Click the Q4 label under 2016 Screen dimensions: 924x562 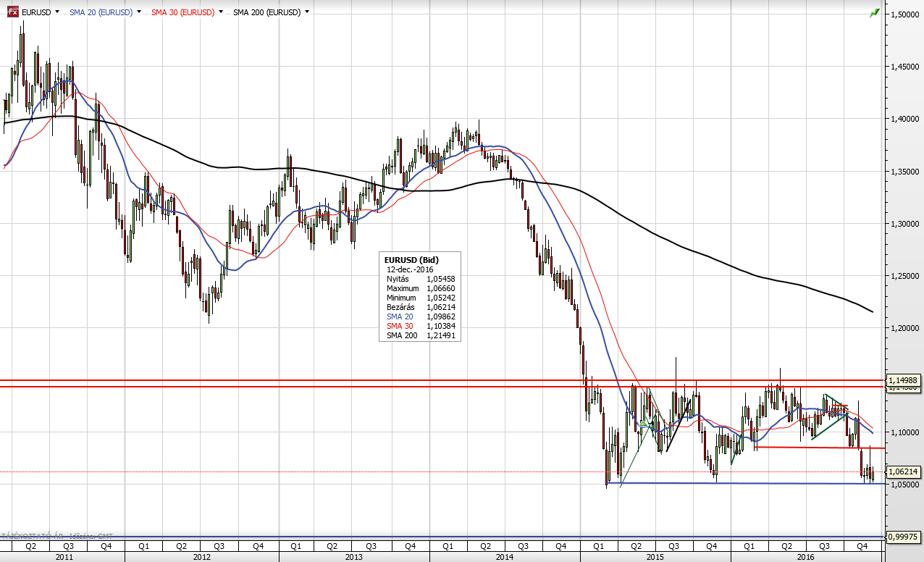point(862,546)
